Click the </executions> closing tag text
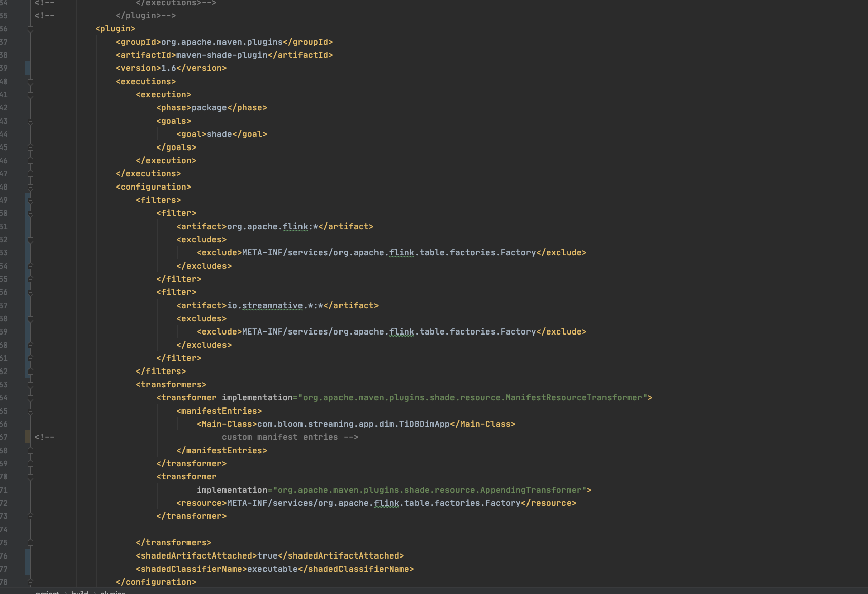This screenshot has width=868, height=594. coord(148,173)
